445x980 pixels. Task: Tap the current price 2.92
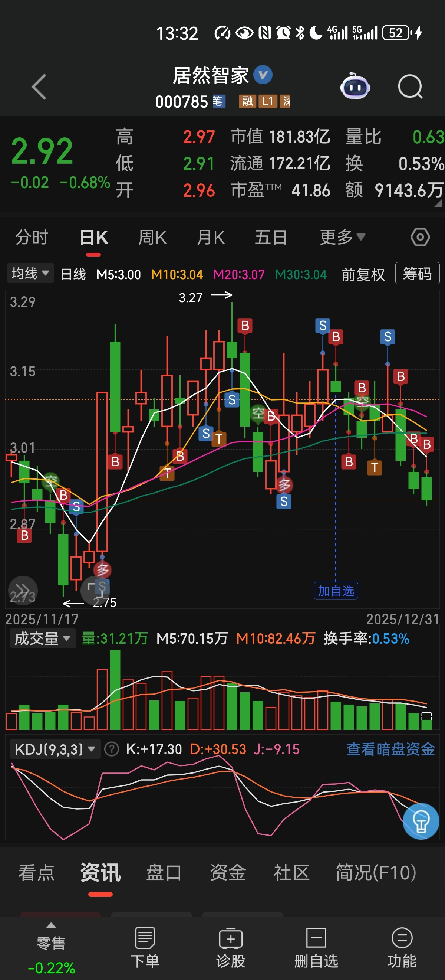tap(42, 151)
